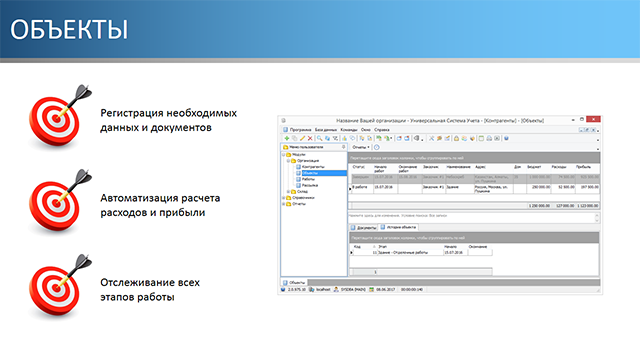Click the green calendar-window toolbar icon
Image resolution: width=640 pixels, height=360 pixels.
pos(481,138)
